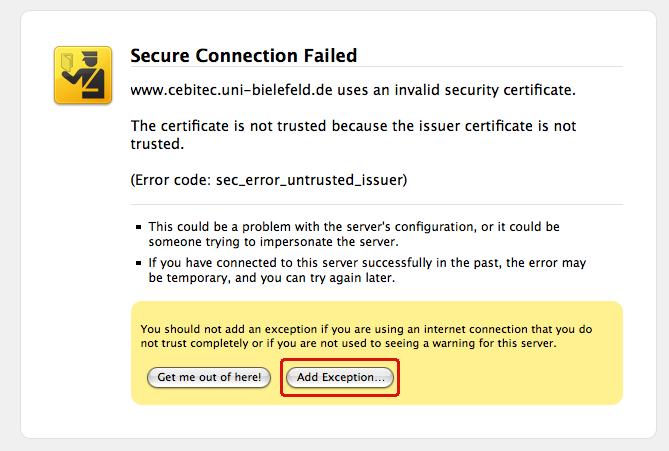
Task: Choose the Get me out of here! button
Action: coord(209,377)
